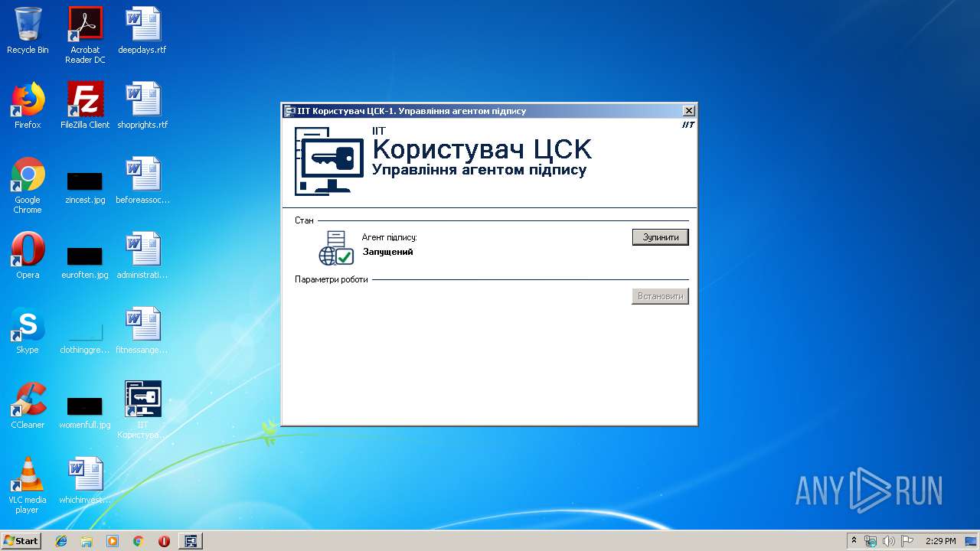Screen dimensions: 980x551
Task: Select the womenfull.jpg image file
Action: pos(85,412)
